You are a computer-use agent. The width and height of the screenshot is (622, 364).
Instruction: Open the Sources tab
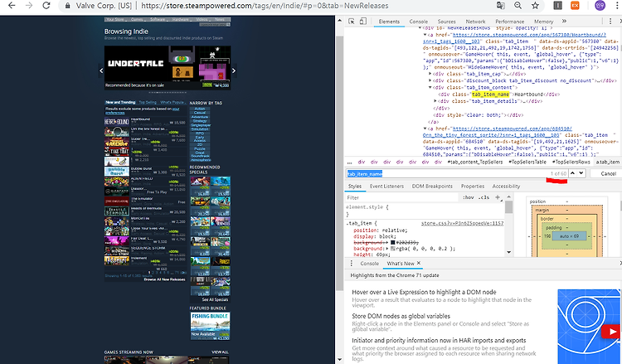[x=447, y=22]
